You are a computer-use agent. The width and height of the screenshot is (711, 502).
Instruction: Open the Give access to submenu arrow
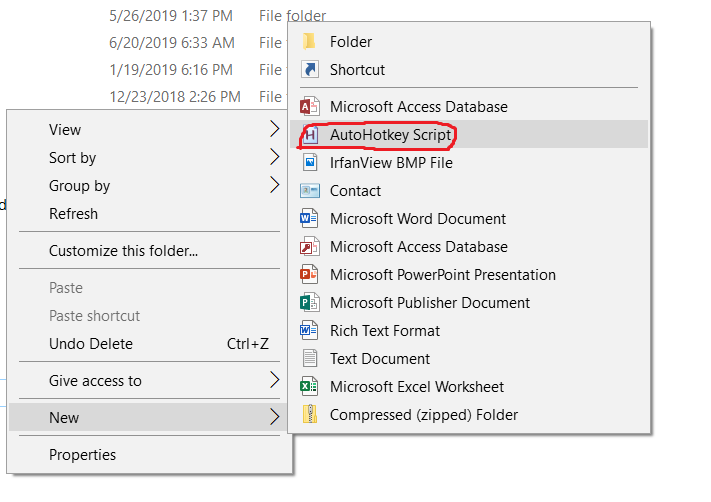pyautogui.click(x=274, y=380)
